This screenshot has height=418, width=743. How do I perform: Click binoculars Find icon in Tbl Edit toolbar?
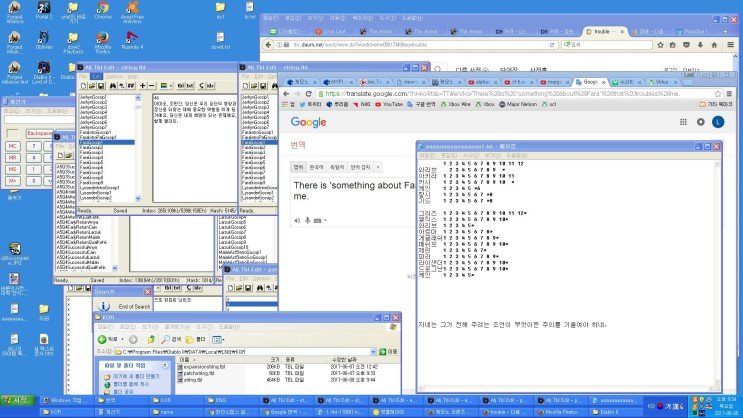pos(113,86)
